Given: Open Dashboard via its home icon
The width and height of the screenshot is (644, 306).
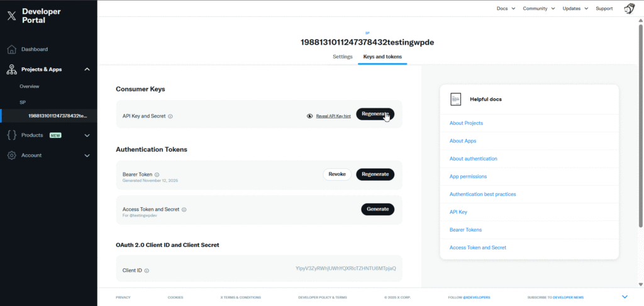Looking at the screenshot, I should 11,49.
